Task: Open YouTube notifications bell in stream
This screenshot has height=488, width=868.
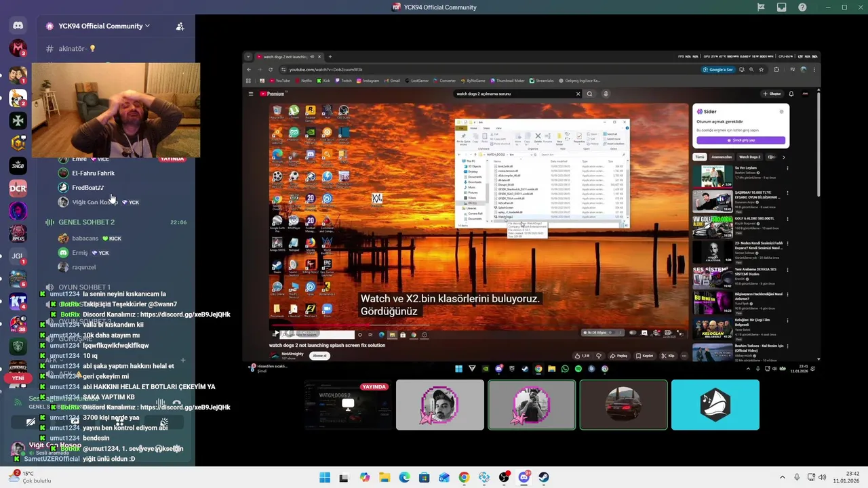Action: click(791, 94)
